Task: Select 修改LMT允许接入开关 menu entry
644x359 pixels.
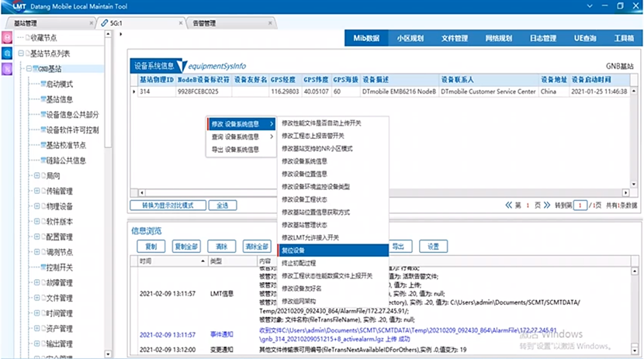Action: [333, 237]
